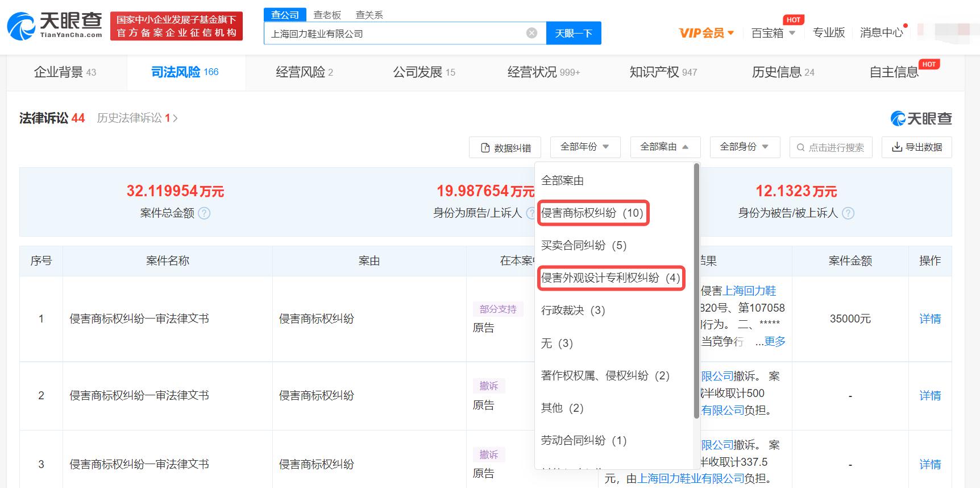This screenshot has width=980, height=488.
Task: Click case name in row 1
Action: 139,319
